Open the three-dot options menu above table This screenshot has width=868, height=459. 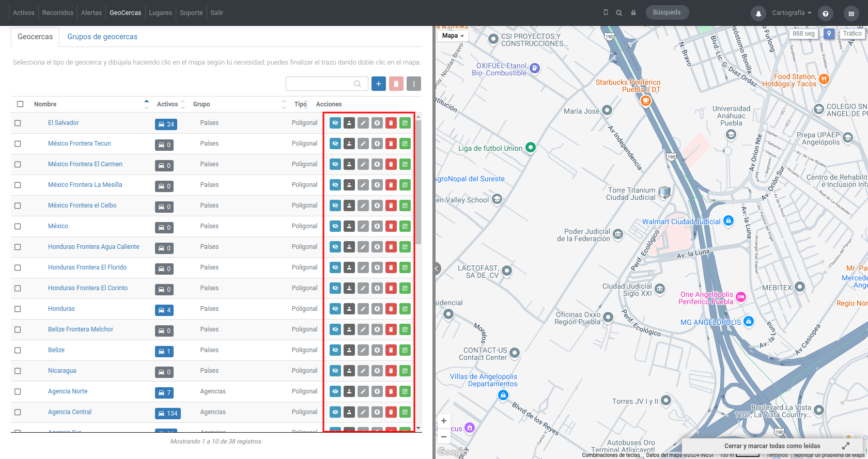(x=414, y=84)
